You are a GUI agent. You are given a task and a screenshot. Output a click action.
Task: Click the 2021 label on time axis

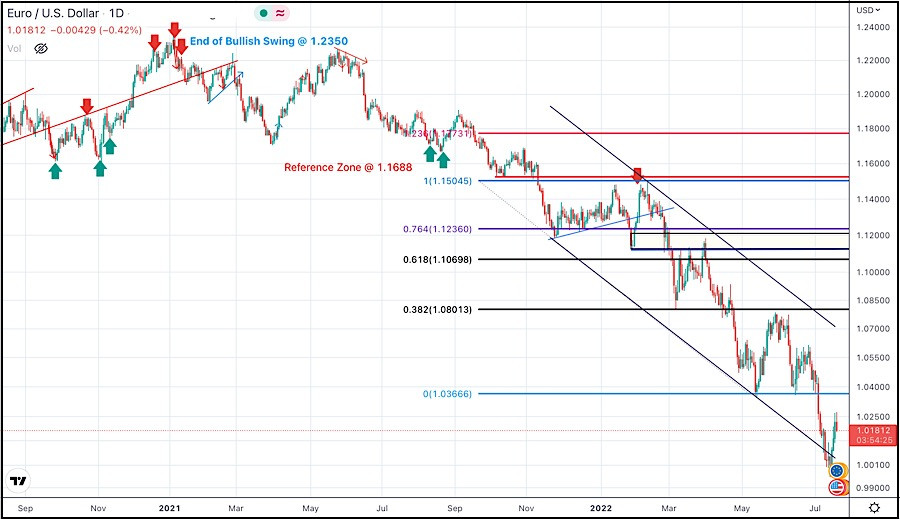pos(169,508)
